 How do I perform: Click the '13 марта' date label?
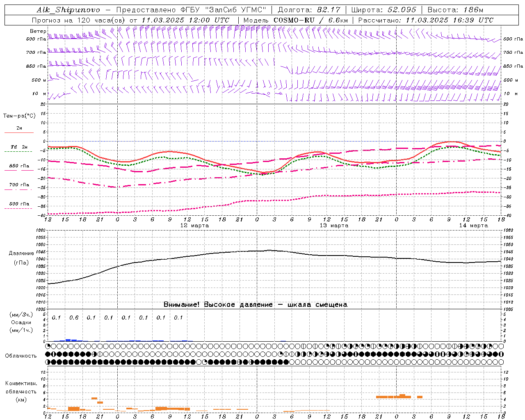click(x=334, y=226)
